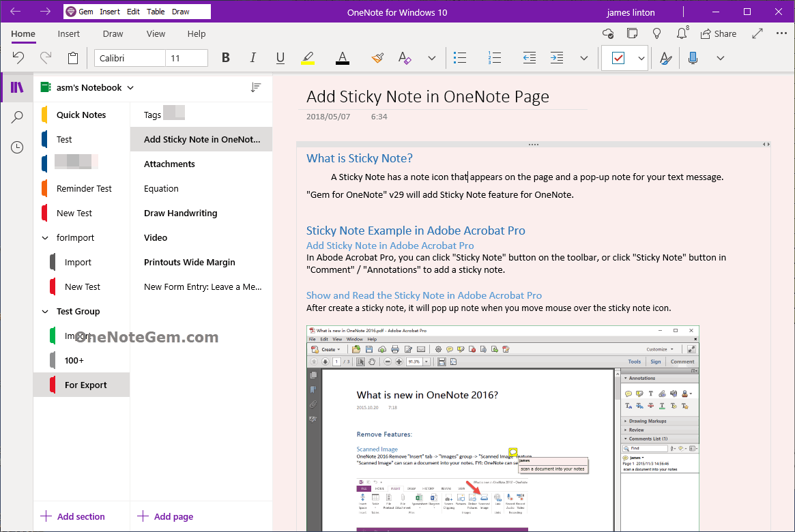Open paragraph options chevron

[584, 58]
